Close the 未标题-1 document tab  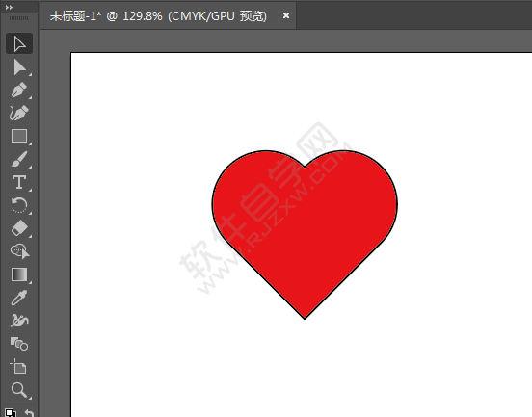tap(286, 15)
